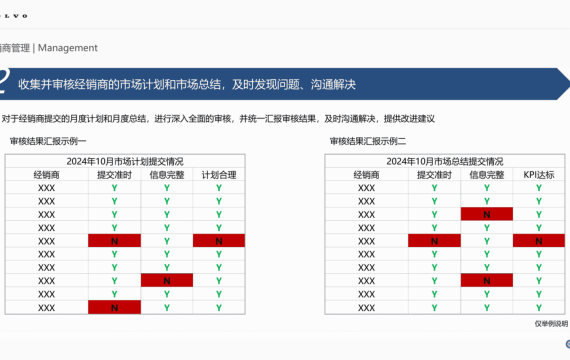
Task: Click the description sentence starting with 对于经销商提交的
Action: click(x=218, y=119)
